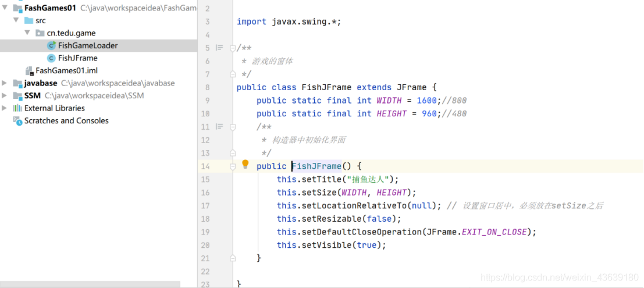Viewport: 644px width, 288px height.
Task: Click the SSM module icon
Action: [17, 96]
